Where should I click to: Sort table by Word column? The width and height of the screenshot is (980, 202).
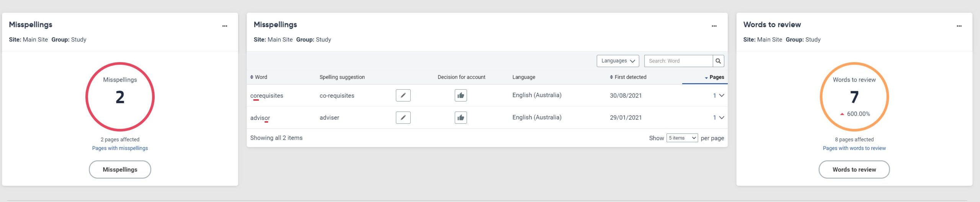coord(259,77)
